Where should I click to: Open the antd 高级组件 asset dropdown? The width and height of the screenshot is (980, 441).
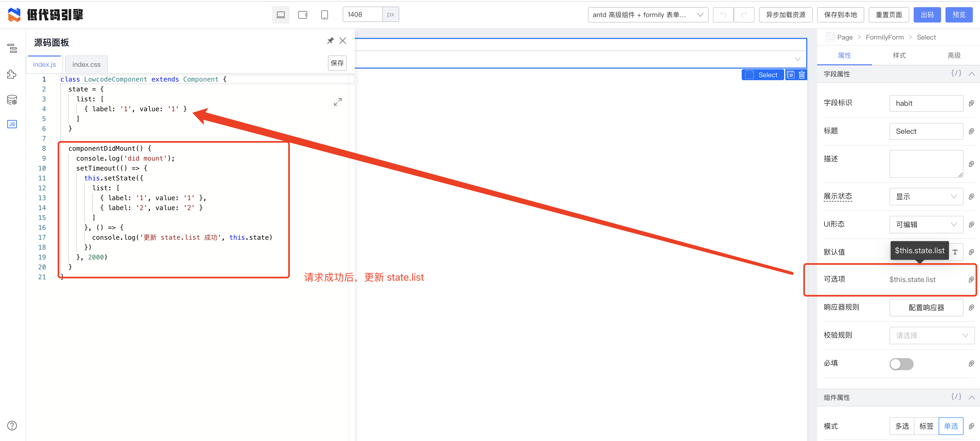(647, 15)
